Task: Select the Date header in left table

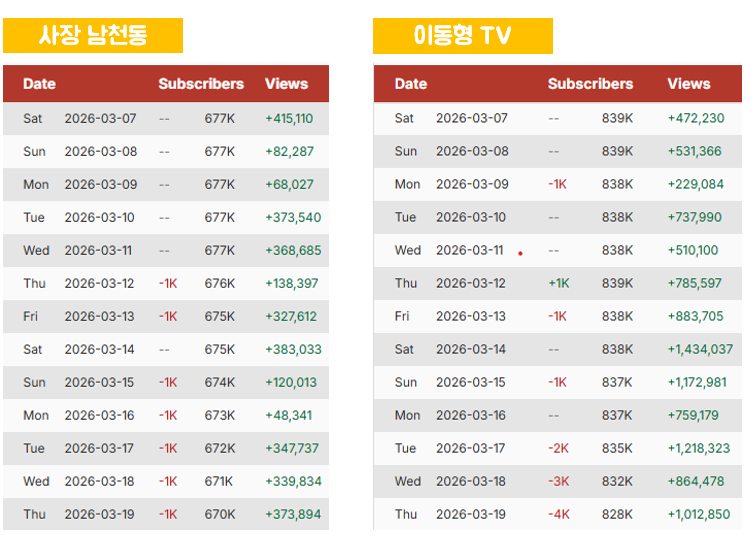Action: point(40,84)
